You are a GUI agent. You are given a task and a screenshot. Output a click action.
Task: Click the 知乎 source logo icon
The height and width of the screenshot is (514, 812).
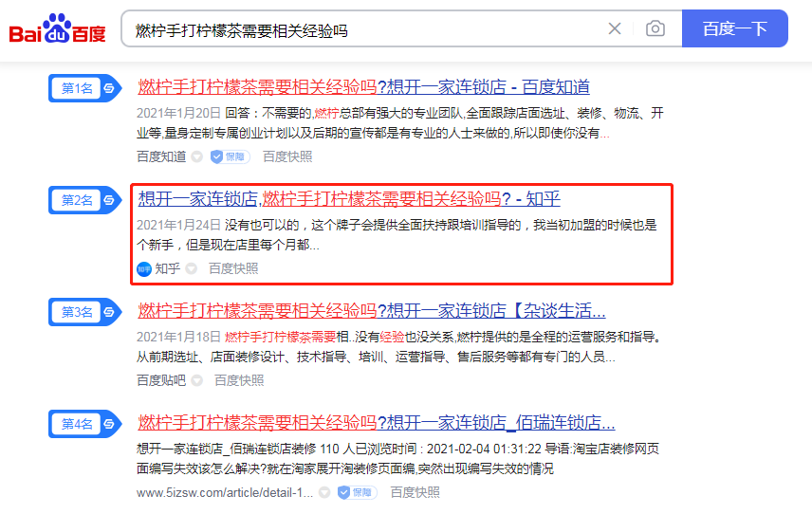tap(144, 268)
